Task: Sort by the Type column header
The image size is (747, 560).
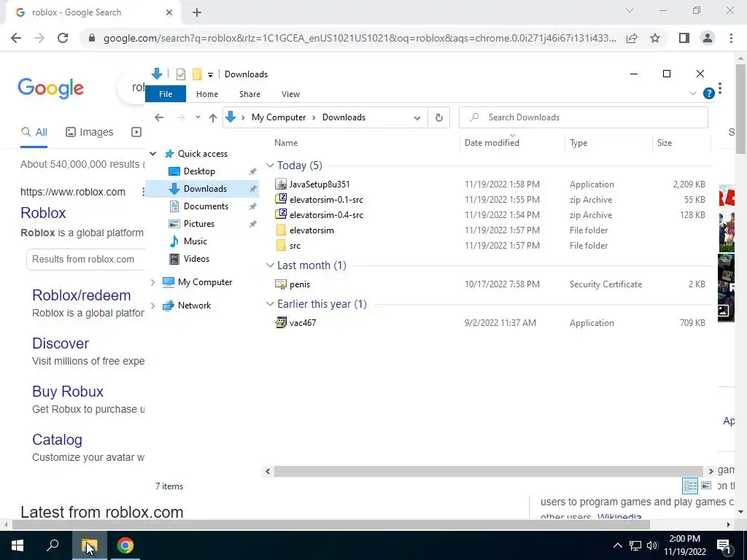Action: tap(578, 143)
